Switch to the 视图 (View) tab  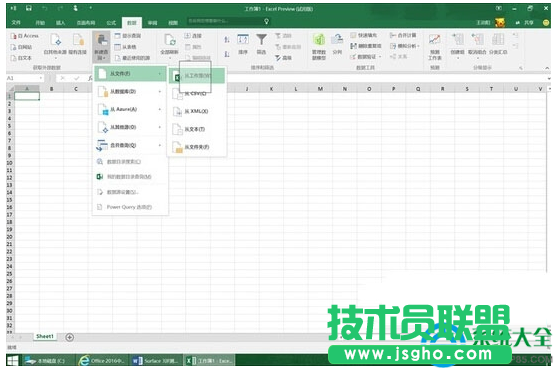[173, 23]
